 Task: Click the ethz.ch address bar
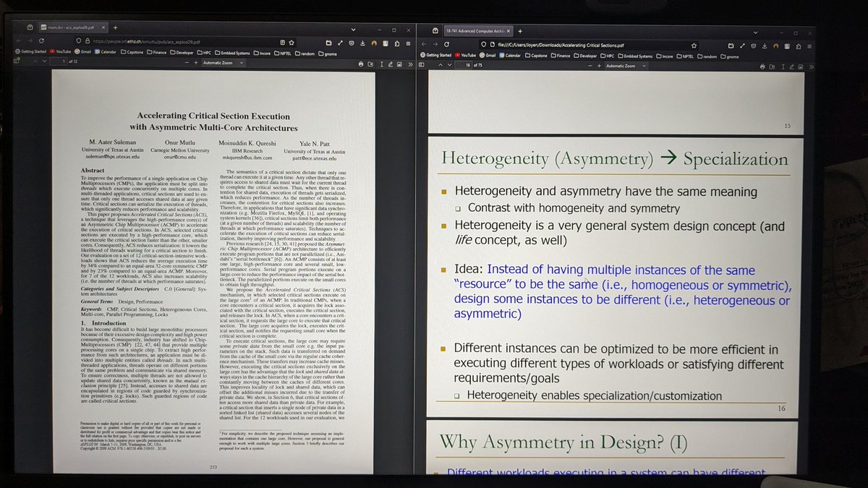187,42
